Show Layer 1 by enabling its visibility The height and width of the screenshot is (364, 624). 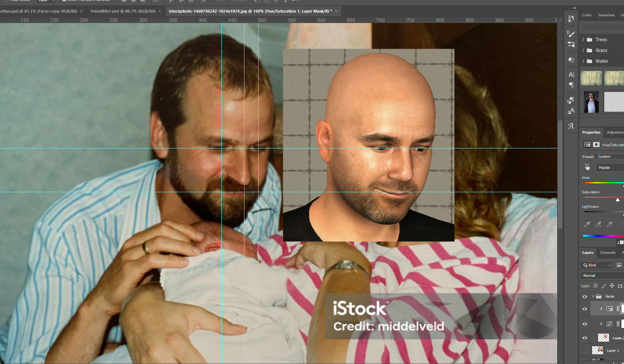(585, 350)
